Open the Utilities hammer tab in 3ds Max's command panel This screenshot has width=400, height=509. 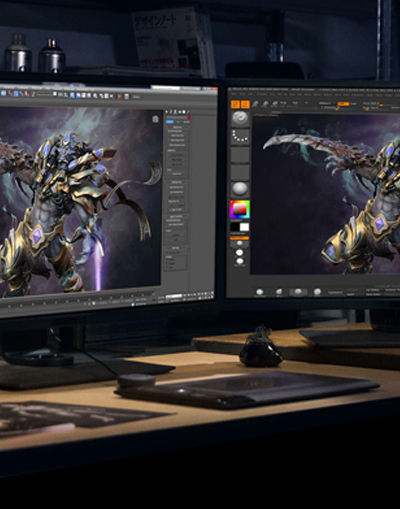coord(188,112)
